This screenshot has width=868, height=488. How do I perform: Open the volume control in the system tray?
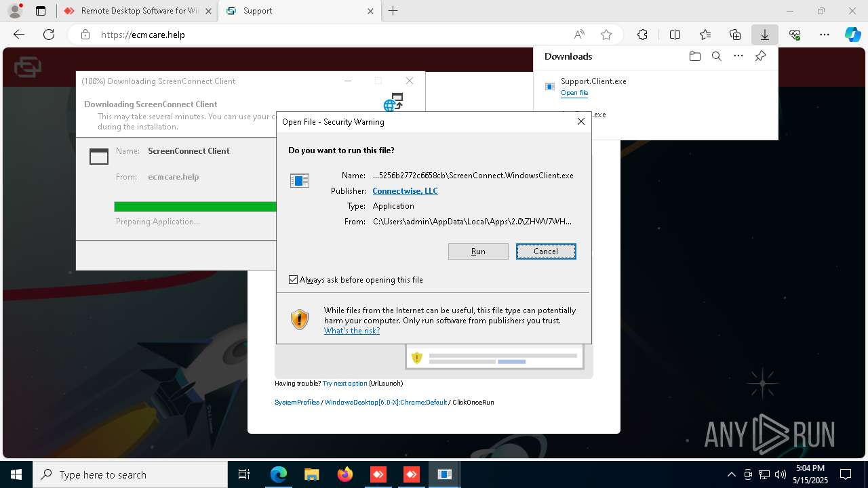[781, 474]
